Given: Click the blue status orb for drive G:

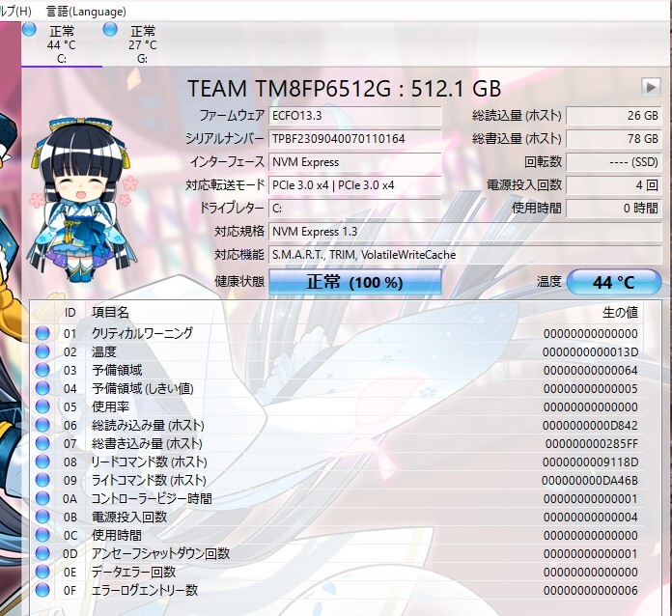Looking at the screenshot, I should [110, 29].
